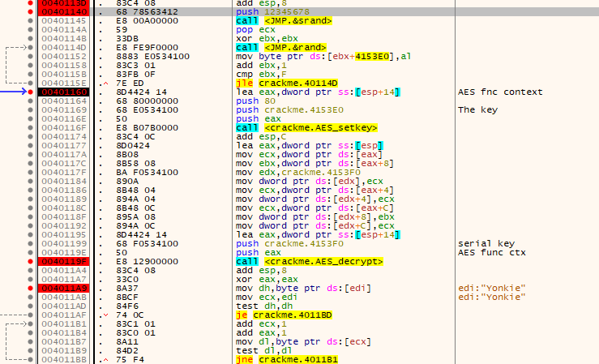Toggle breakpoint dot at address 00401140

click(x=31, y=13)
